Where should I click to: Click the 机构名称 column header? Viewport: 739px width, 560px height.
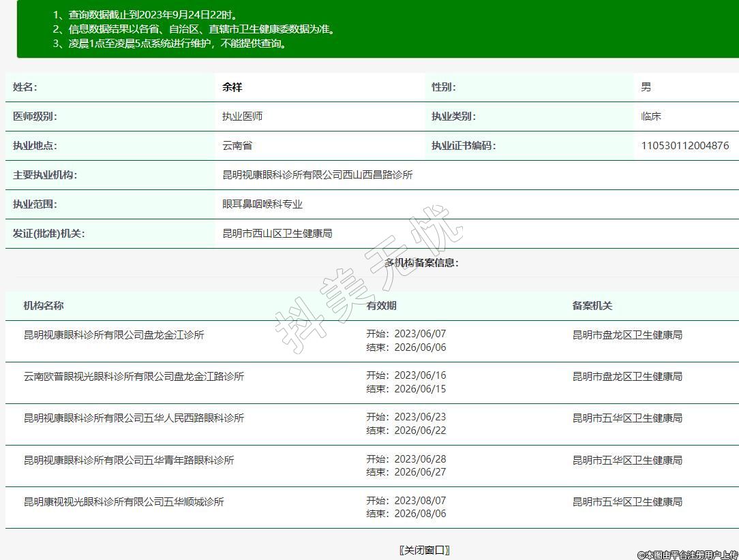(44, 306)
